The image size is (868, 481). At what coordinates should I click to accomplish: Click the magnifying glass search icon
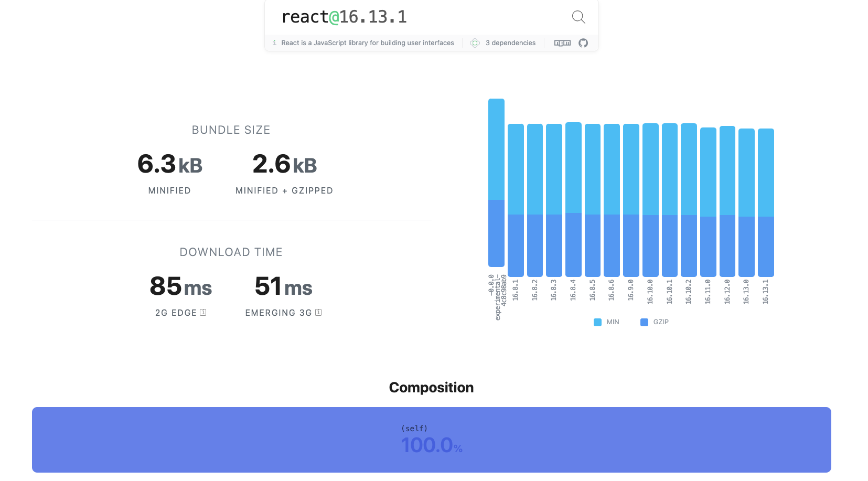coord(578,17)
